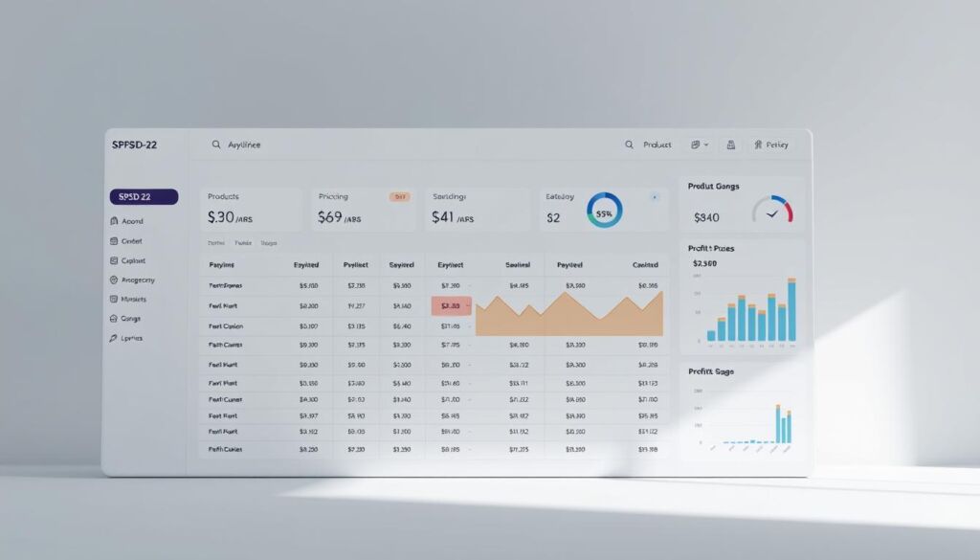Screen dimensions: 980x560
Task: Select the Munslets sidebar icon
Action: coord(113,299)
